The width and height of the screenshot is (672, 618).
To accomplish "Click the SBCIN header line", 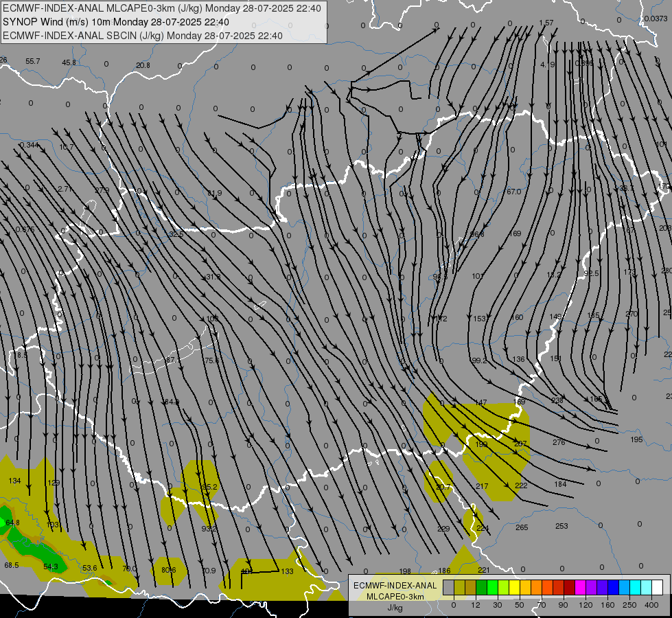I will click(x=143, y=36).
